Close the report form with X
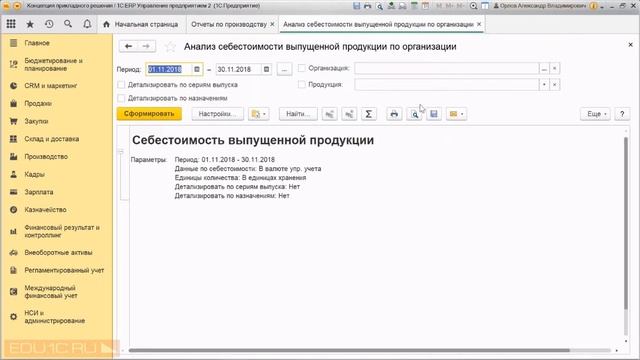Image resolution: width=640 pixels, height=360 pixels. tap(630, 44)
